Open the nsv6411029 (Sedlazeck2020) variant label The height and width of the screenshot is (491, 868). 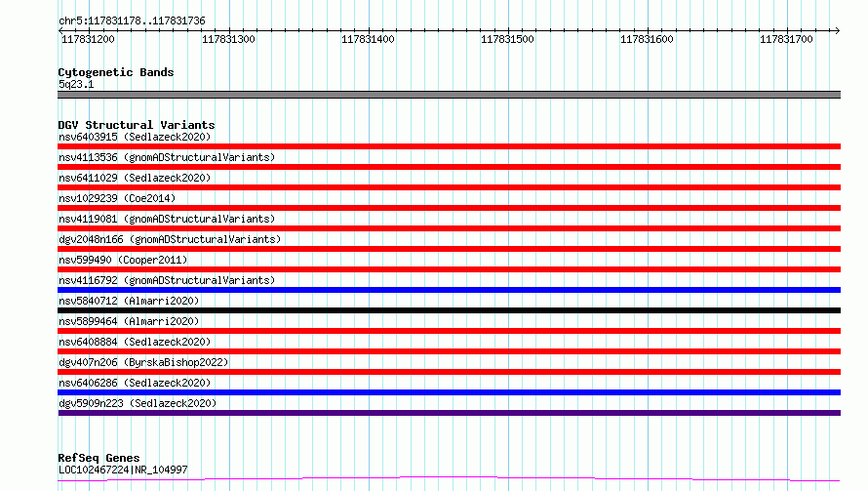(x=135, y=178)
